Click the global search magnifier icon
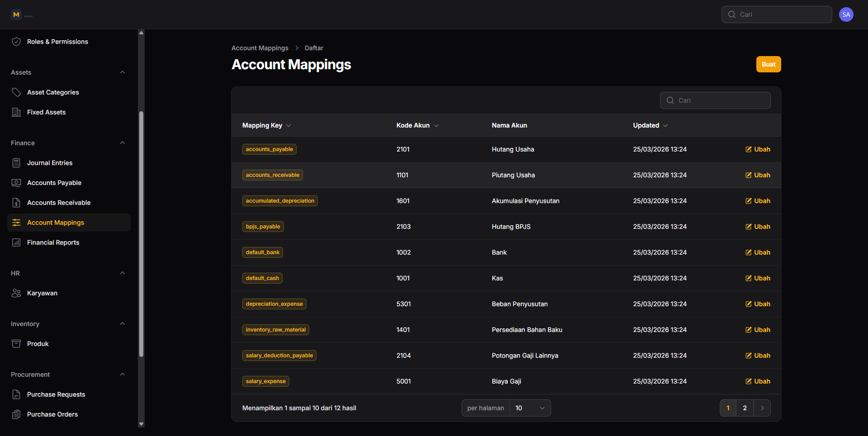This screenshot has height=436, width=868. tap(731, 14)
